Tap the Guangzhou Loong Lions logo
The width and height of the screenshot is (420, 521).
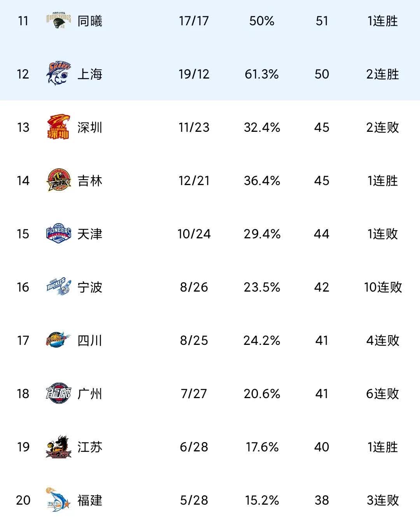(x=59, y=393)
